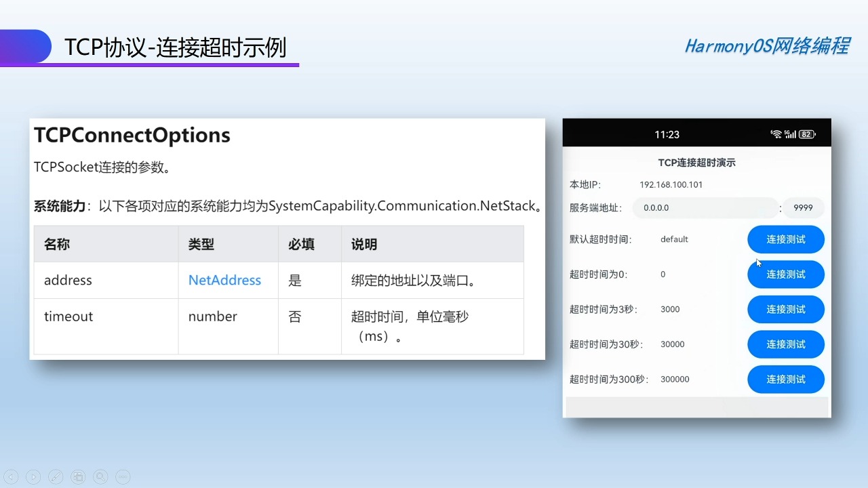Viewport: 868px width, 488px height.
Task: Click the phone clock 11:23
Action: pos(667,134)
